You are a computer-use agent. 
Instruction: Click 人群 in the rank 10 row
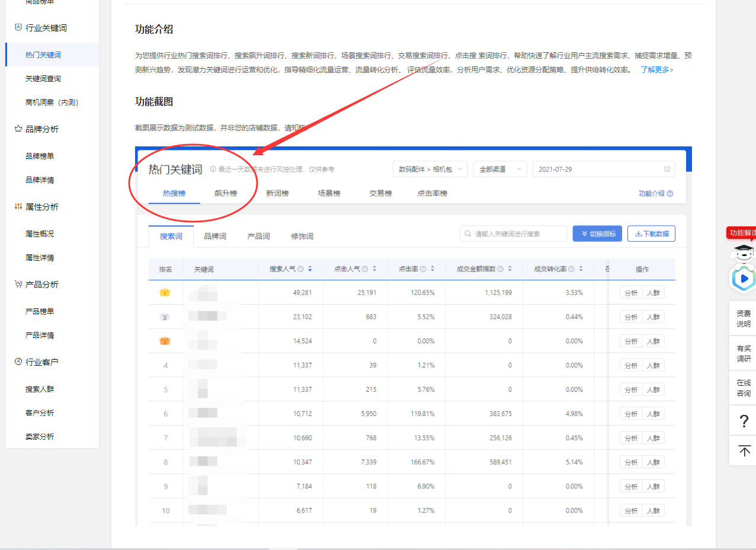click(653, 510)
